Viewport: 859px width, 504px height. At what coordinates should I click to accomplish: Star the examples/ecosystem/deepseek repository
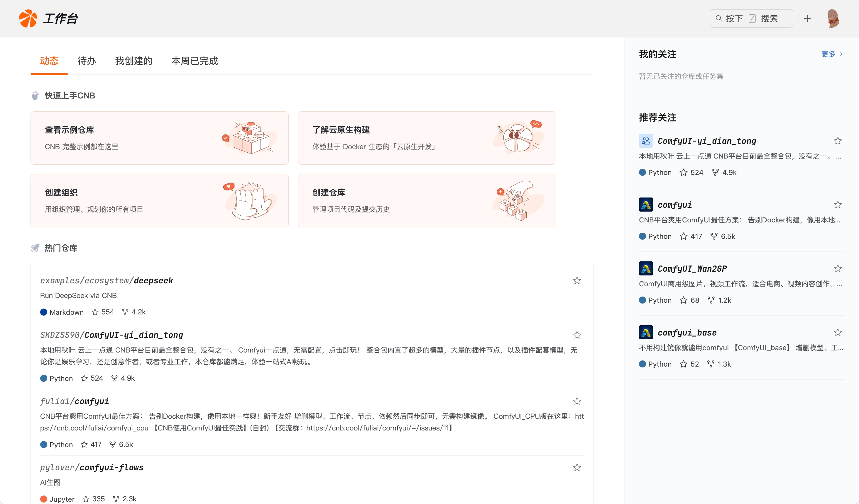577,281
